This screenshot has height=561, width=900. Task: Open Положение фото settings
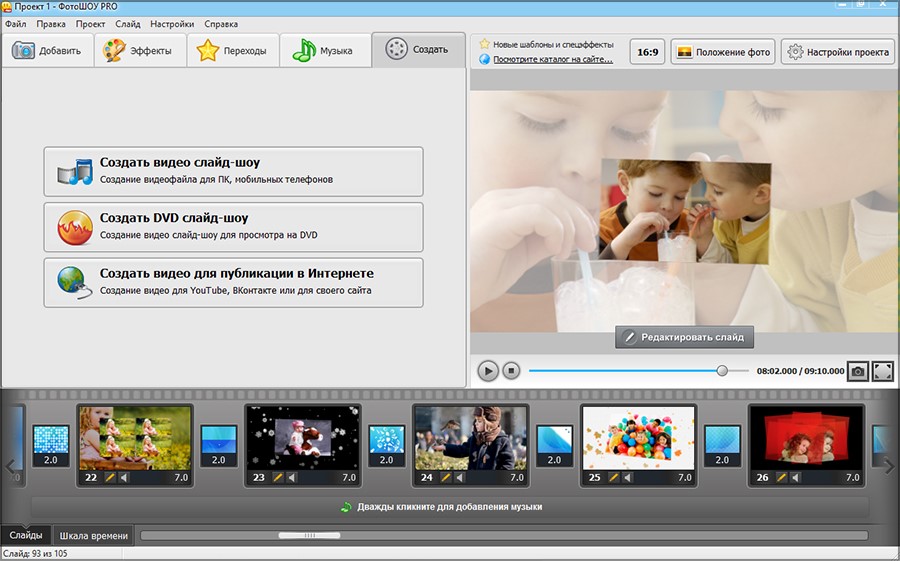(723, 52)
